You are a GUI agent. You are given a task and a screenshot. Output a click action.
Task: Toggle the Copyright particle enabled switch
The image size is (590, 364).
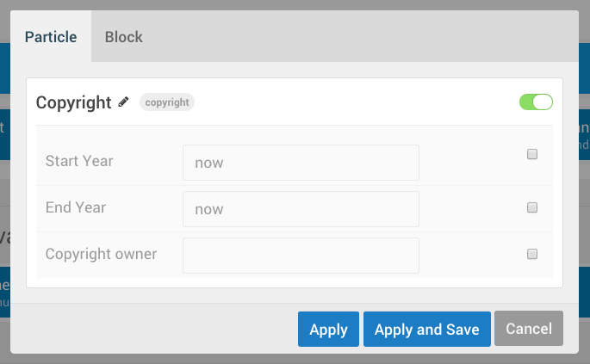click(536, 102)
